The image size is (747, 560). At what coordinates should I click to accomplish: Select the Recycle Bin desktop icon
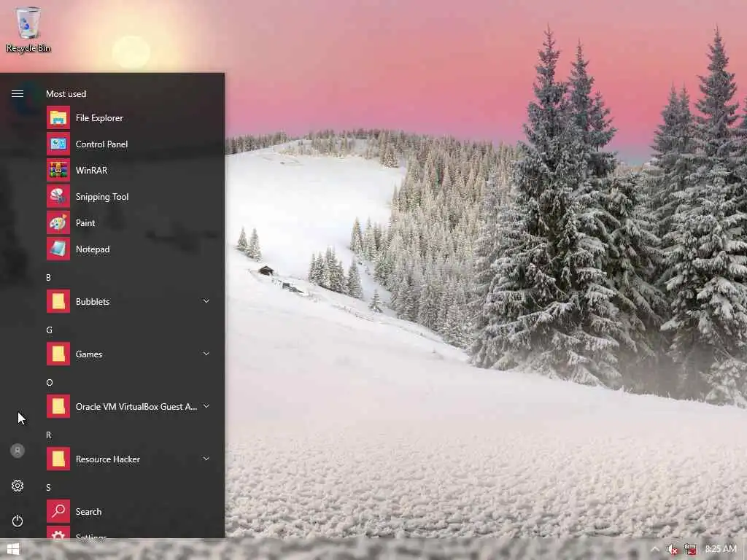pyautogui.click(x=28, y=29)
